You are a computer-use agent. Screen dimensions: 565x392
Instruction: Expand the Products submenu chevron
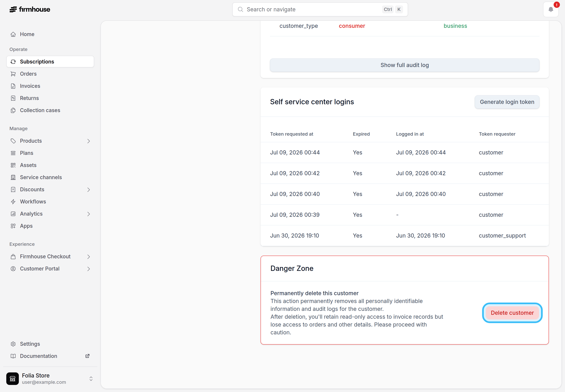[88, 141]
